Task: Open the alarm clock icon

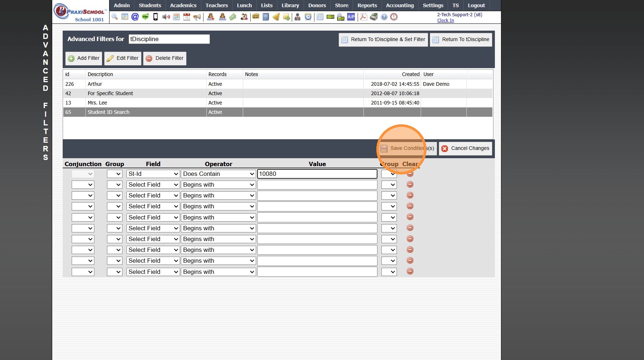Action: point(308,17)
